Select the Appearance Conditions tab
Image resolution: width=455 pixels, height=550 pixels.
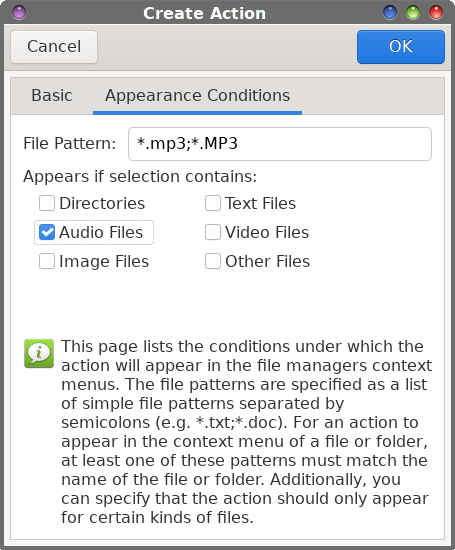click(198, 95)
